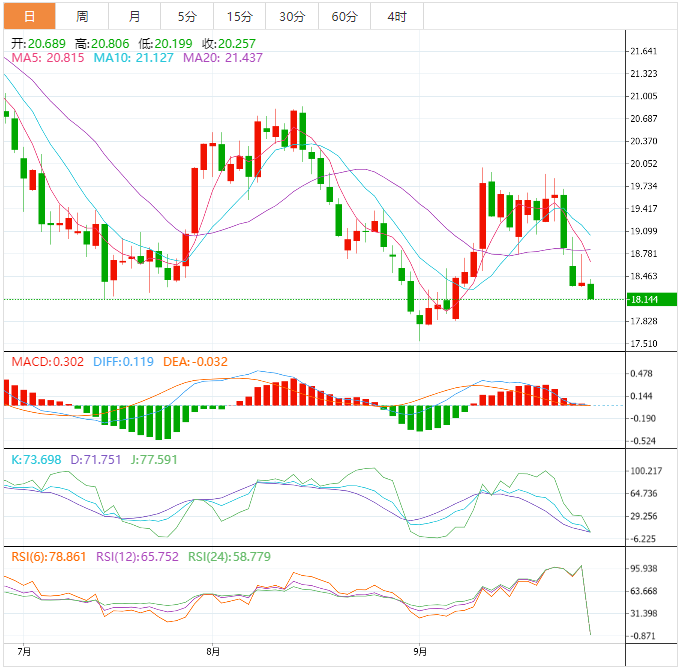Open the 30分 interval tab
Screen dimensions: 683x672
pyautogui.click(x=292, y=17)
